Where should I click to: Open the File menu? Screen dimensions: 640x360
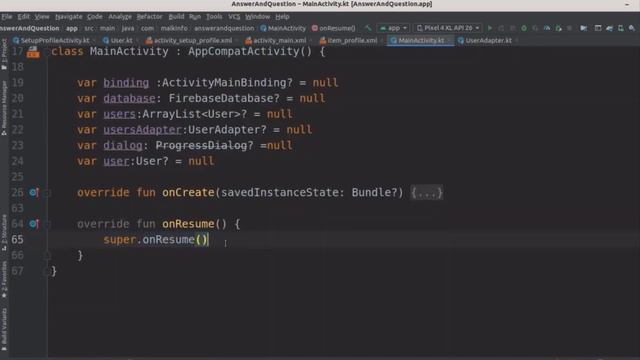tap(7, 17)
